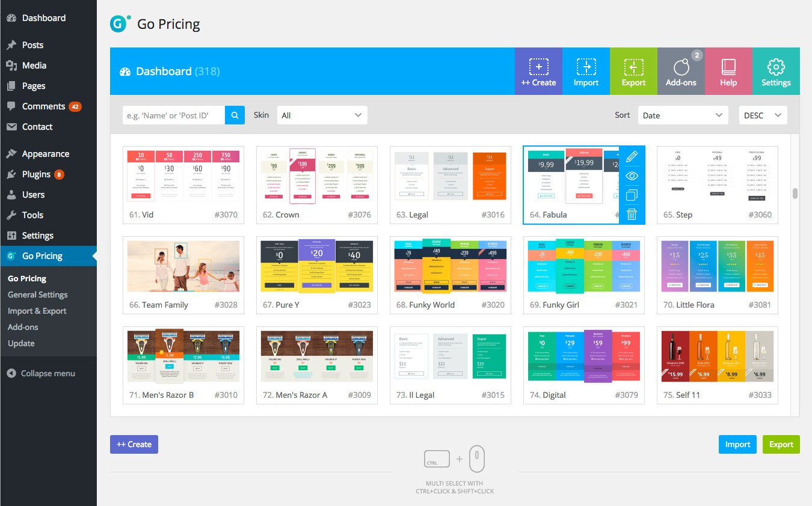Delete Fabula using the trash icon
The width and height of the screenshot is (812, 506).
tap(632, 214)
